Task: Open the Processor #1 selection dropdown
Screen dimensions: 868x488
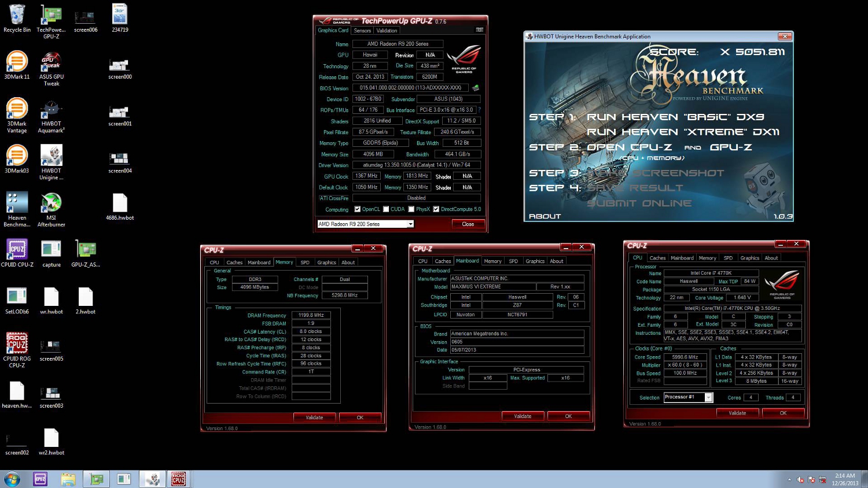Action: [x=688, y=397]
